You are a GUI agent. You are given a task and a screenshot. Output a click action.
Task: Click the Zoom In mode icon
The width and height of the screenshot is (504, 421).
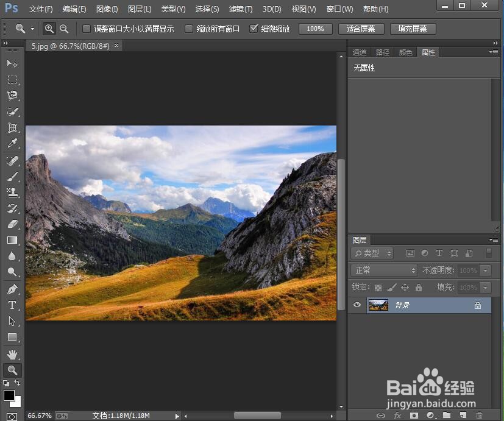coord(49,29)
